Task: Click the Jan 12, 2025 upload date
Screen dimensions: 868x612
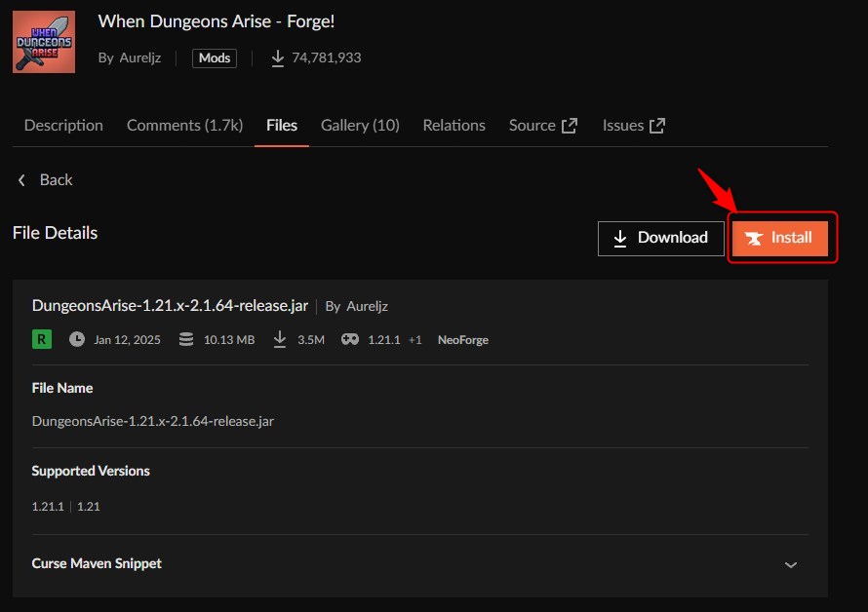Action: click(128, 340)
